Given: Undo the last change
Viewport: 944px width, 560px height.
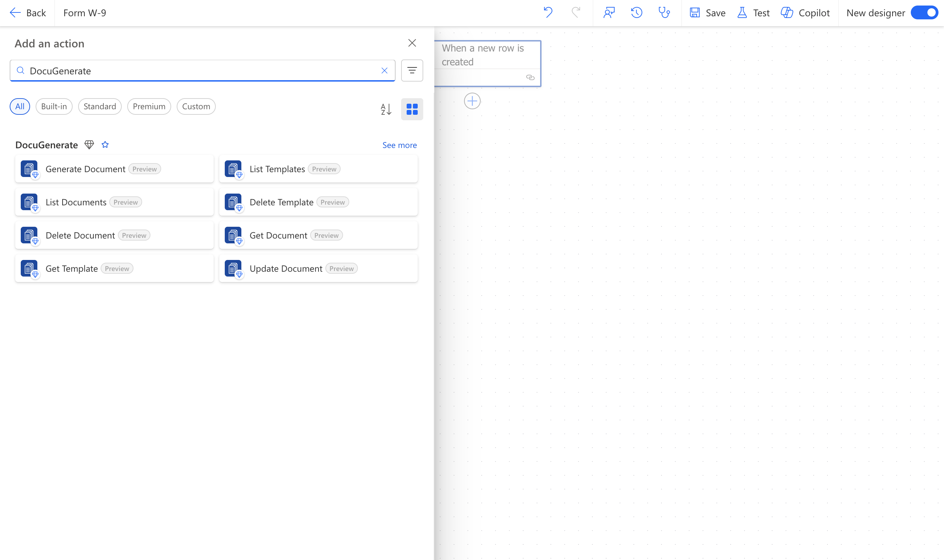Looking at the screenshot, I should coord(548,13).
